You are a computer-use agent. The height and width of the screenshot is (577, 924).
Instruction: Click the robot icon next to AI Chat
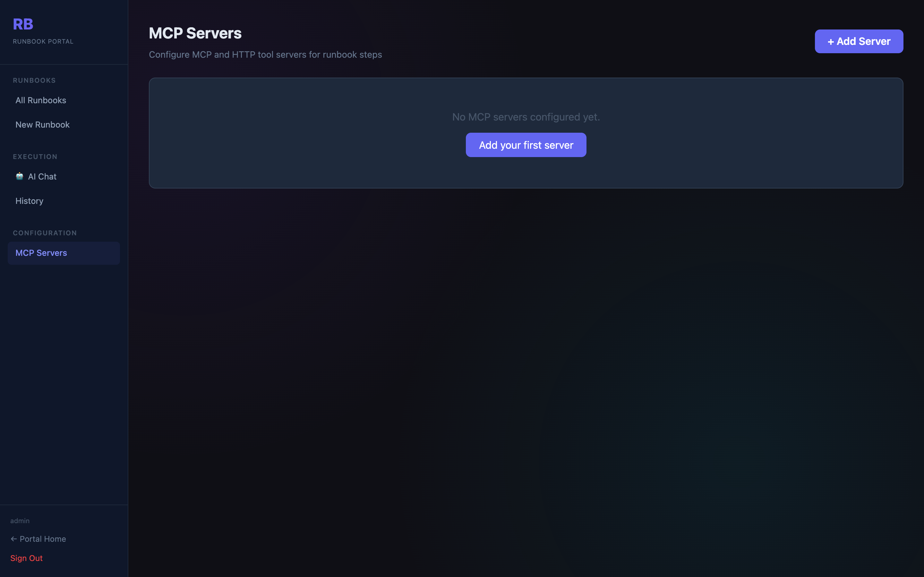pyautogui.click(x=20, y=176)
